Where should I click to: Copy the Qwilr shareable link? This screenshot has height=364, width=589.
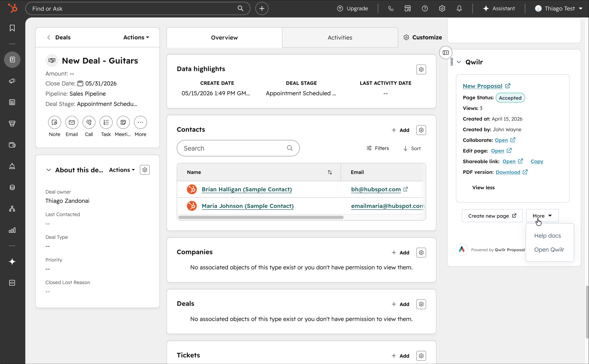click(537, 161)
